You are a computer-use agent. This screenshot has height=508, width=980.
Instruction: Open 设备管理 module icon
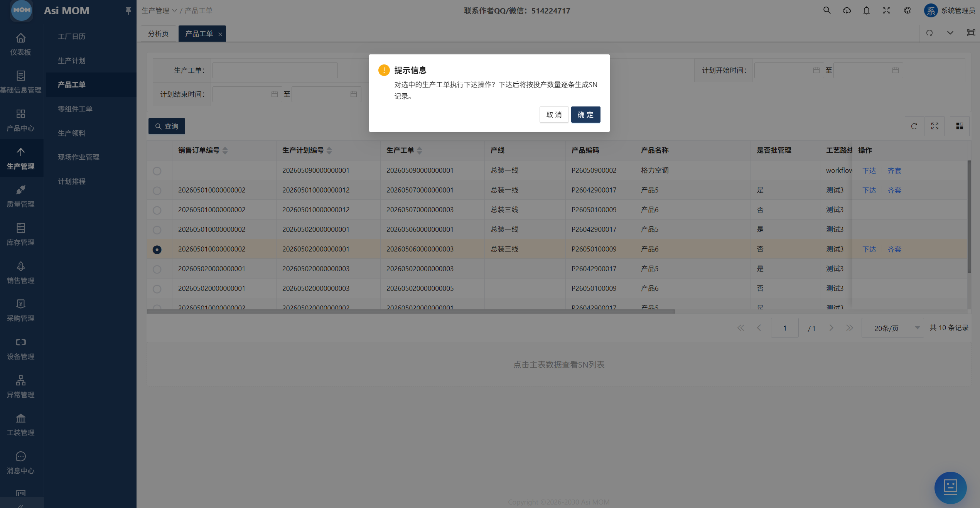tap(21, 342)
